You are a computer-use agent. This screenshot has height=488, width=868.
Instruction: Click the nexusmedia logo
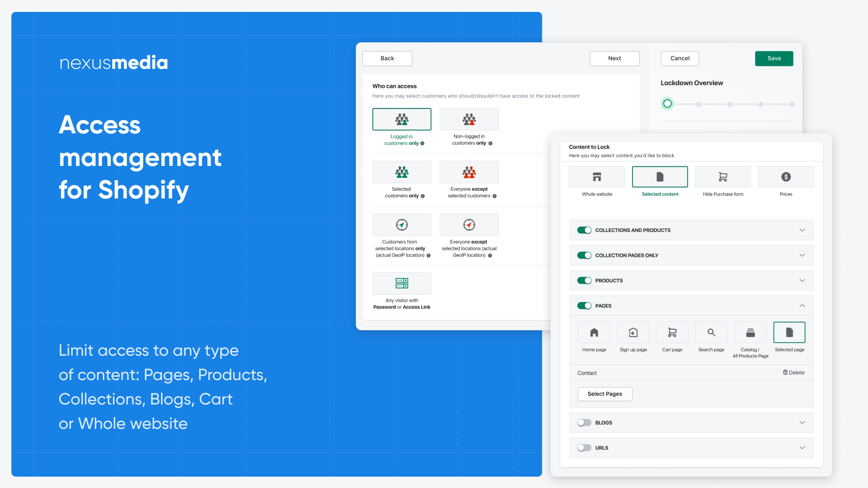[x=114, y=63]
